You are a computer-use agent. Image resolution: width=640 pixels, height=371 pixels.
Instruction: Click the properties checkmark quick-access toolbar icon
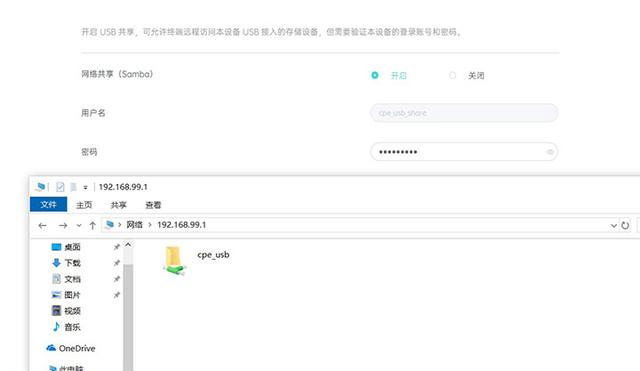tap(60, 187)
